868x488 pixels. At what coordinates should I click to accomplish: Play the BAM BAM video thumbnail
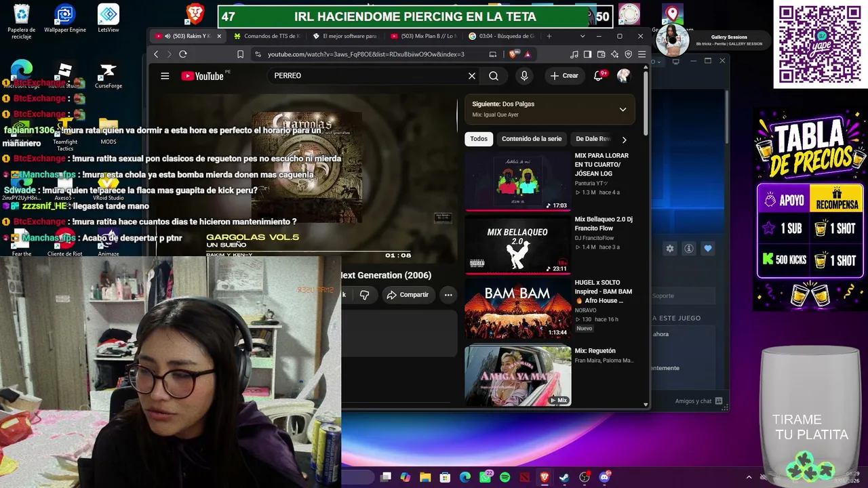pos(518,308)
